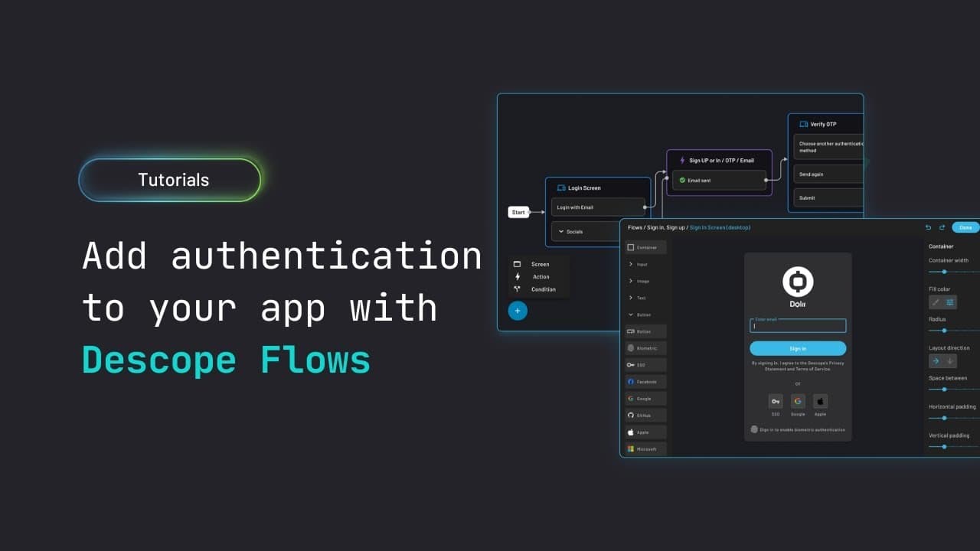Screen dimensions: 980x551
Task: Click the undo arrow near Done
Action: tap(928, 227)
